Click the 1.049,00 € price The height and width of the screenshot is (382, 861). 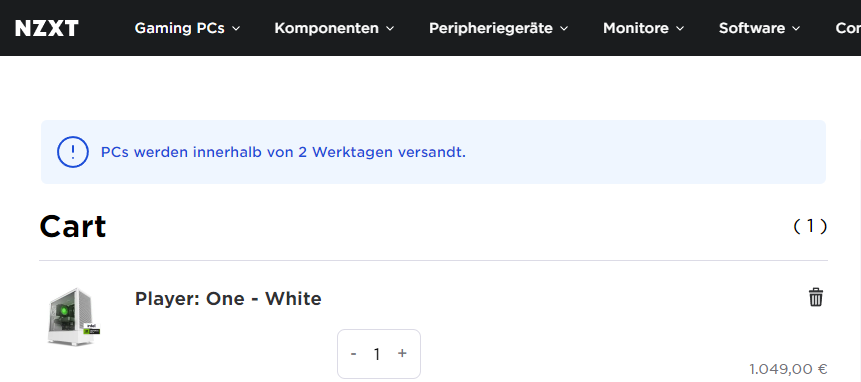(x=788, y=369)
